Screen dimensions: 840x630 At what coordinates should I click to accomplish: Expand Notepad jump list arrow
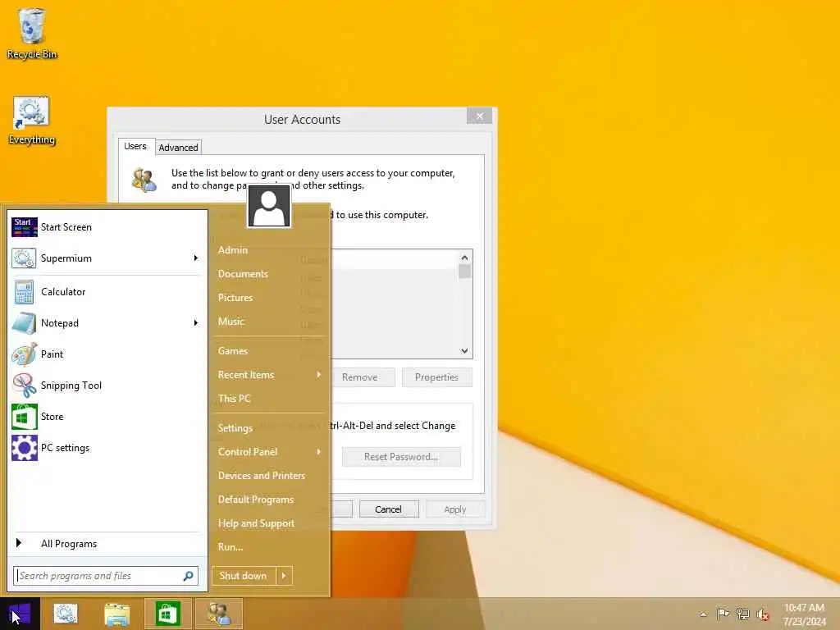195,323
